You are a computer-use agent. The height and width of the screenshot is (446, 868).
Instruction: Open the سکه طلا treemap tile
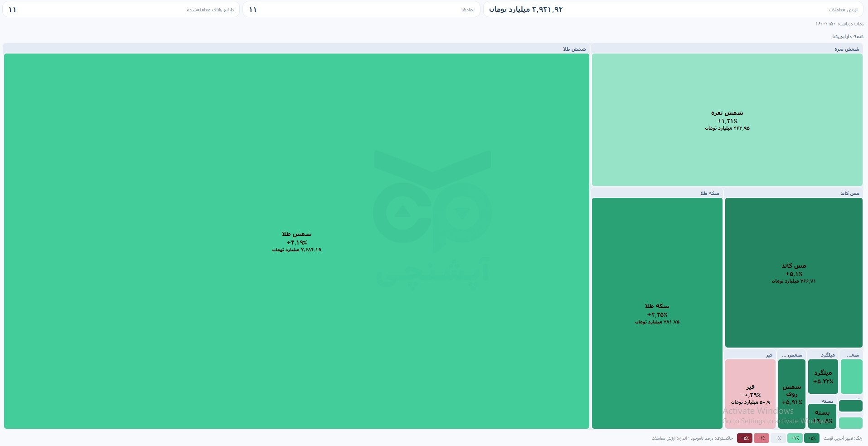tap(657, 313)
